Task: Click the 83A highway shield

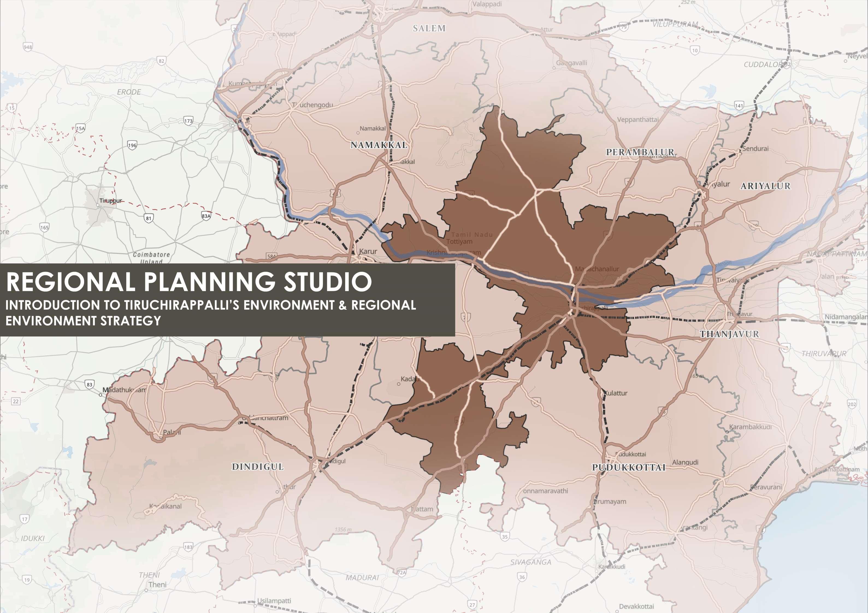Action: [x=206, y=216]
